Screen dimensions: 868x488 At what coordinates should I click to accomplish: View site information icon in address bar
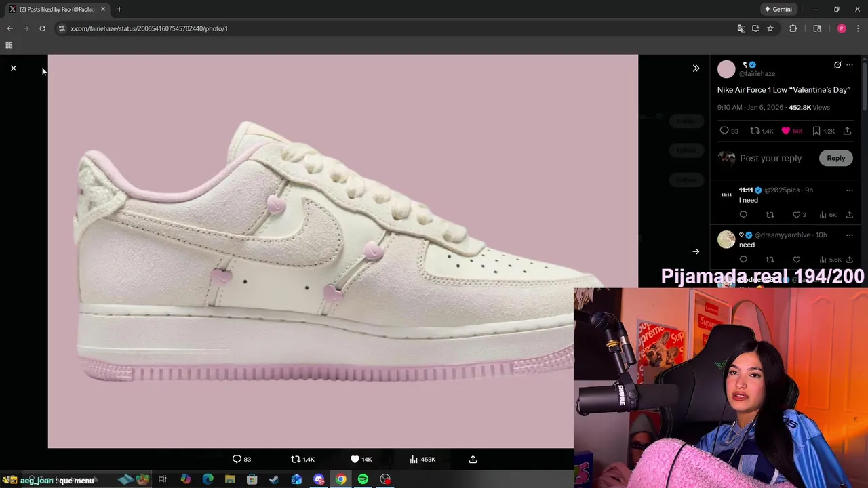[x=62, y=28]
